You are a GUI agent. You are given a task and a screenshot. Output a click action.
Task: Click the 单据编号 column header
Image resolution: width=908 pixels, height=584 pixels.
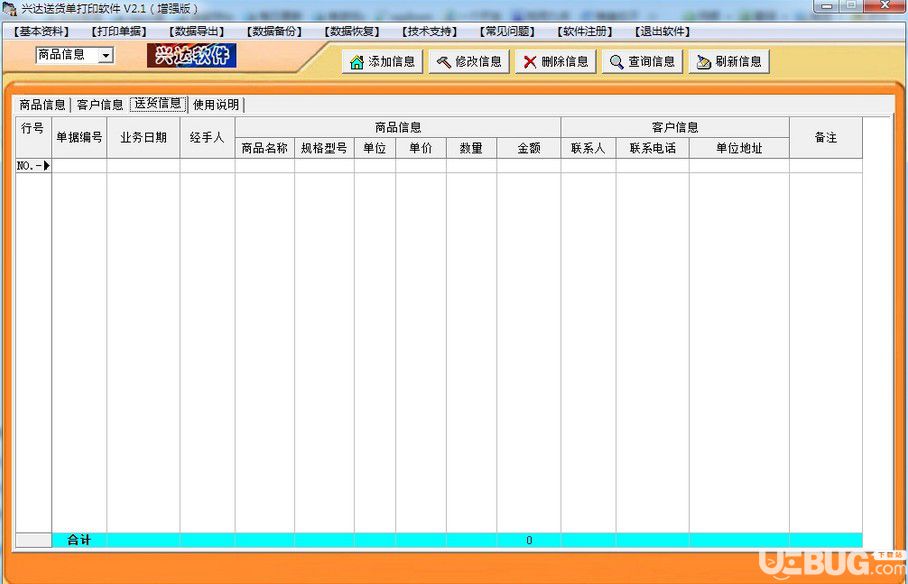tap(79, 137)
